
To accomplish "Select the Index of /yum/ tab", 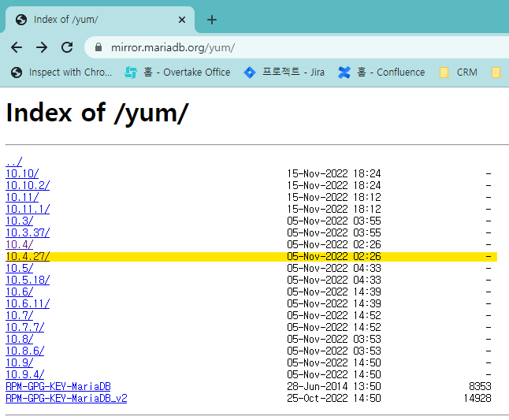I will (100, 20).
